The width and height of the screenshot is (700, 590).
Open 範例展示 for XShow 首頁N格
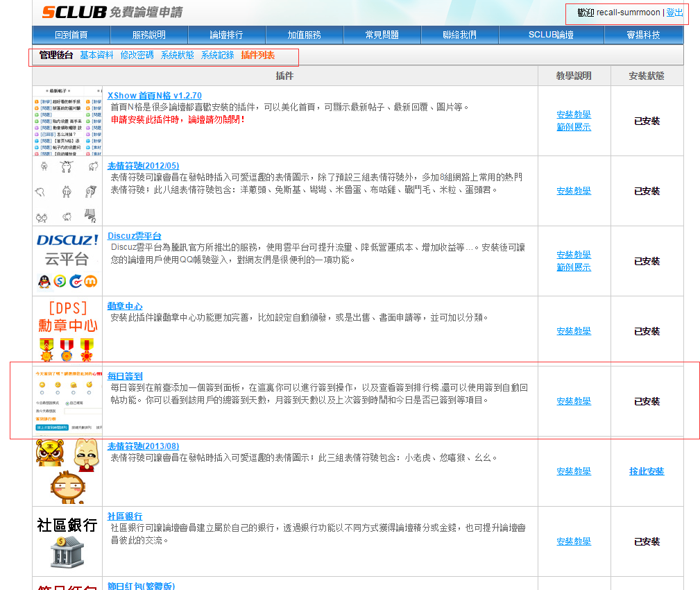coord(574,127)
